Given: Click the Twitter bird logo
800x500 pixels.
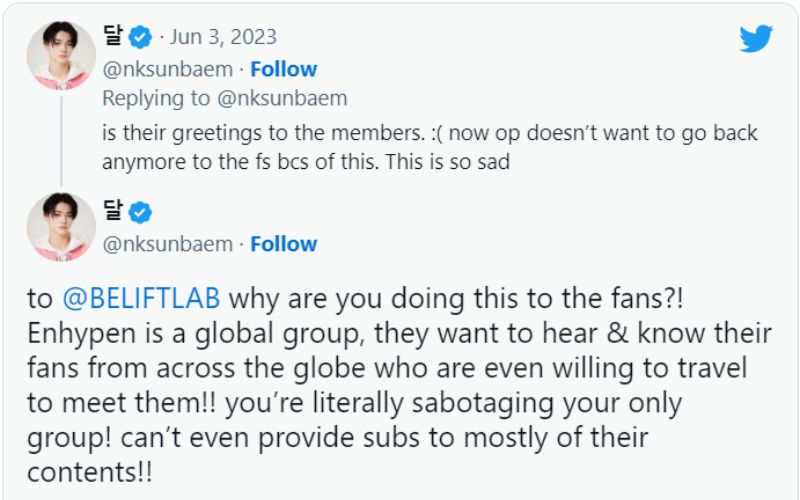Looking at the screenshot, I should (x=756, y=39).
